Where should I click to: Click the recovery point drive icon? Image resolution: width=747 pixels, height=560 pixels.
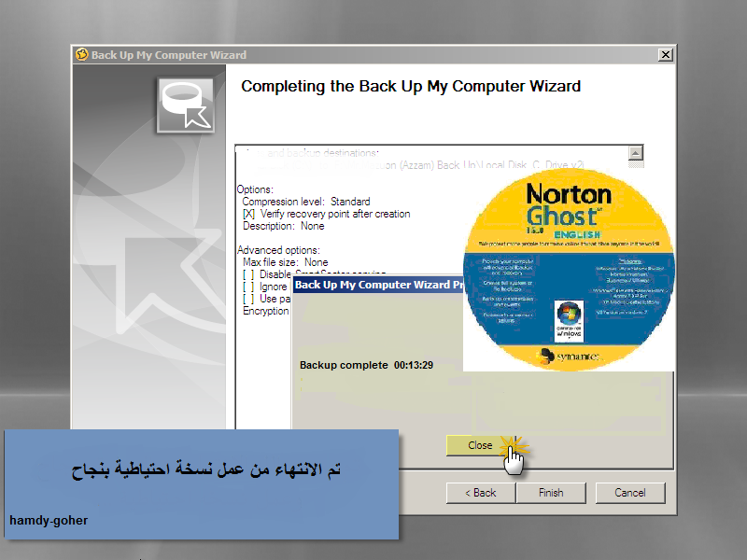[x=186, y=105]
